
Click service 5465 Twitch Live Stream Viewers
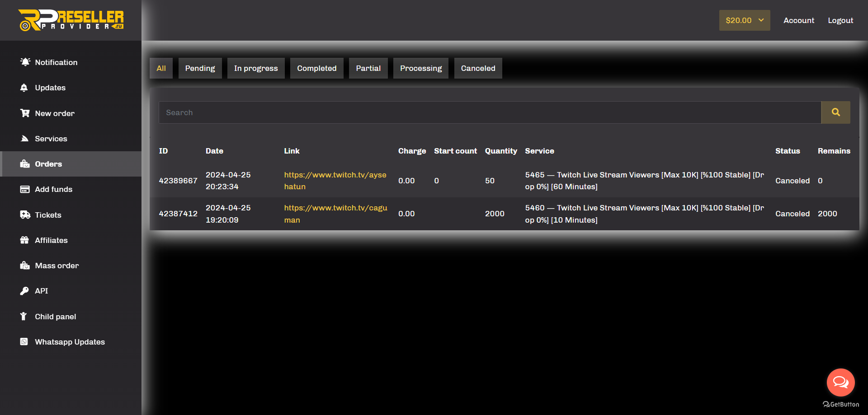tap(645, 181)
